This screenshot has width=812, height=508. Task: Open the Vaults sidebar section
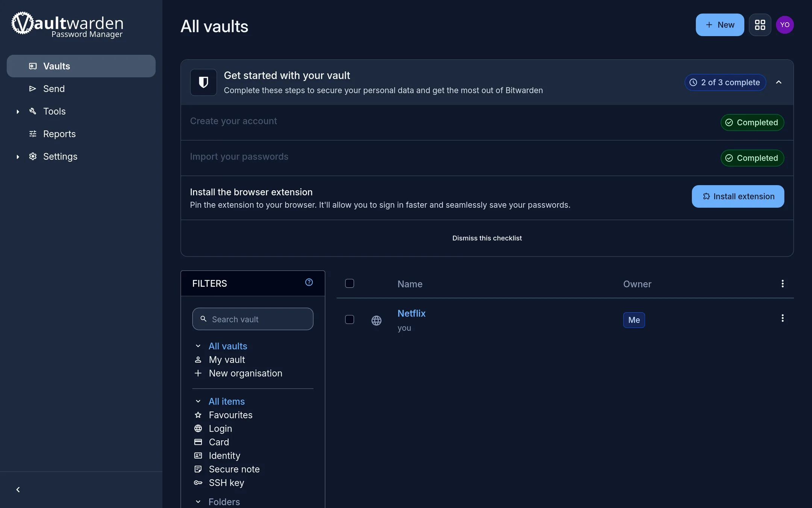click(x=81, y=66)
